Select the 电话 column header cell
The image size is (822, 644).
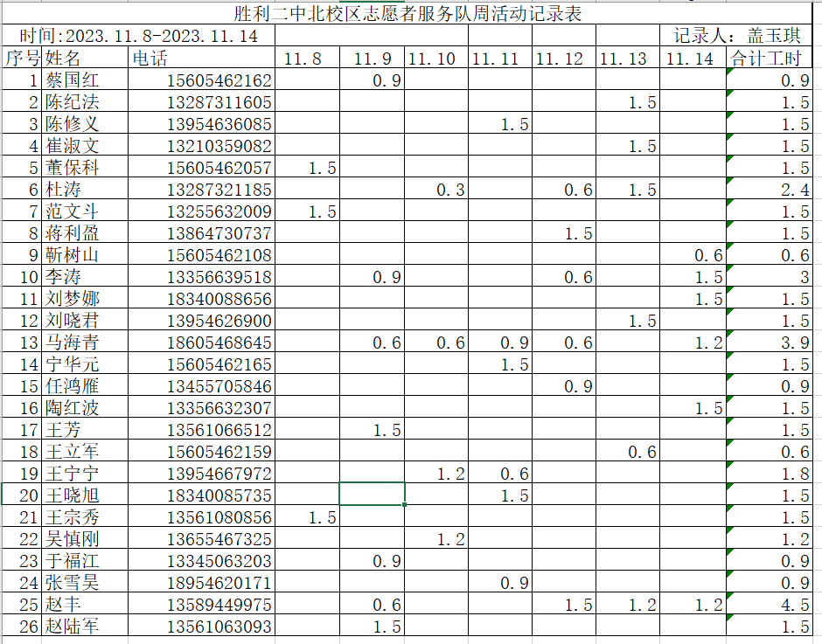(202, 58)
